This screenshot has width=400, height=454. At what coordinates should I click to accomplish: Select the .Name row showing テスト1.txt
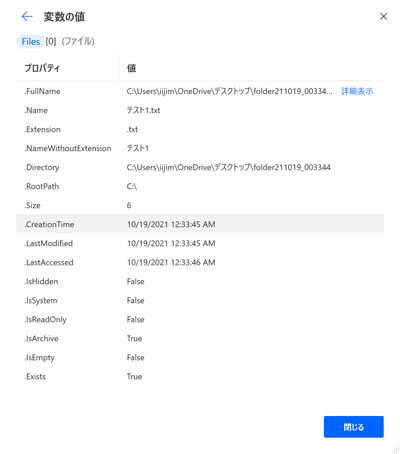(x=200, y=110)
